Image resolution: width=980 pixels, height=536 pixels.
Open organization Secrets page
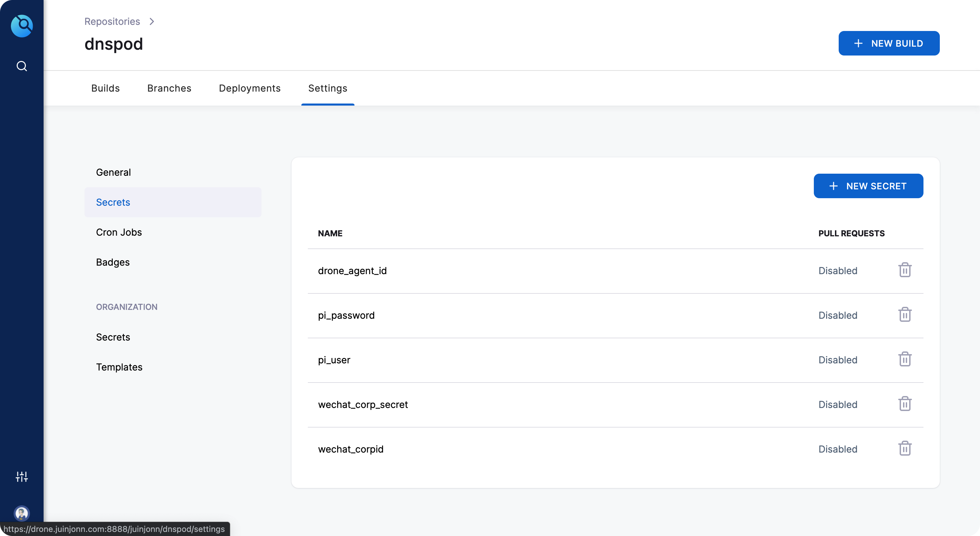point(113,337)
